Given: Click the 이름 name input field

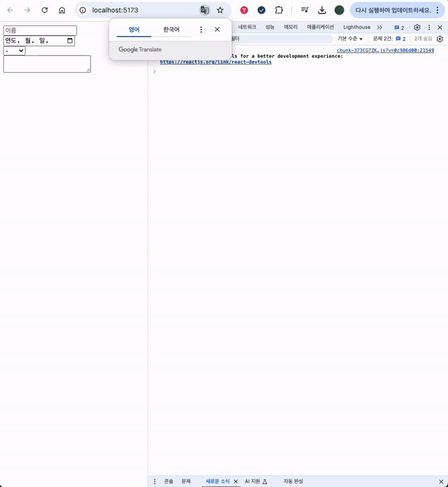Looking at the screenshot, I should [40, 30].
